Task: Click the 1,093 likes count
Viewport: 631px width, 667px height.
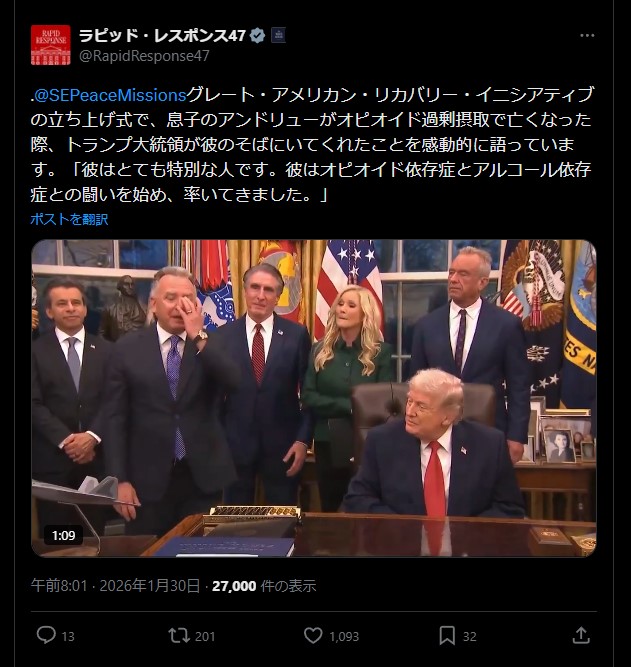Action: pos(344,636)
